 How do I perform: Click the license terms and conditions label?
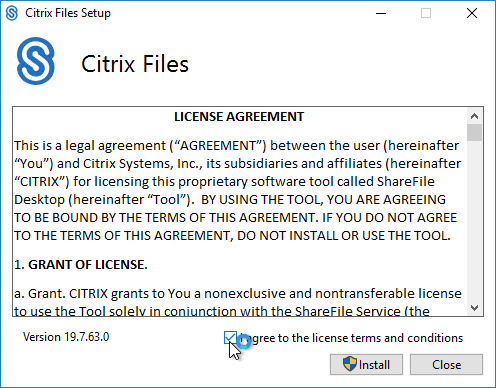point(351,338)
